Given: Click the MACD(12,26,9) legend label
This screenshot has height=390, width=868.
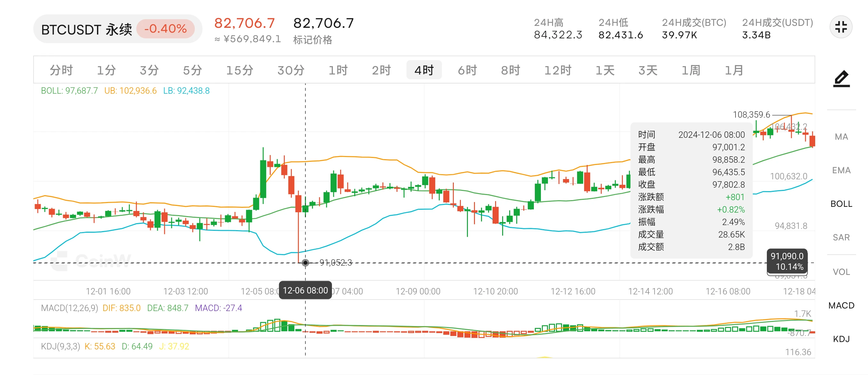Looking at the screenshot, I should pyautogui.click(x=69, y=308).
